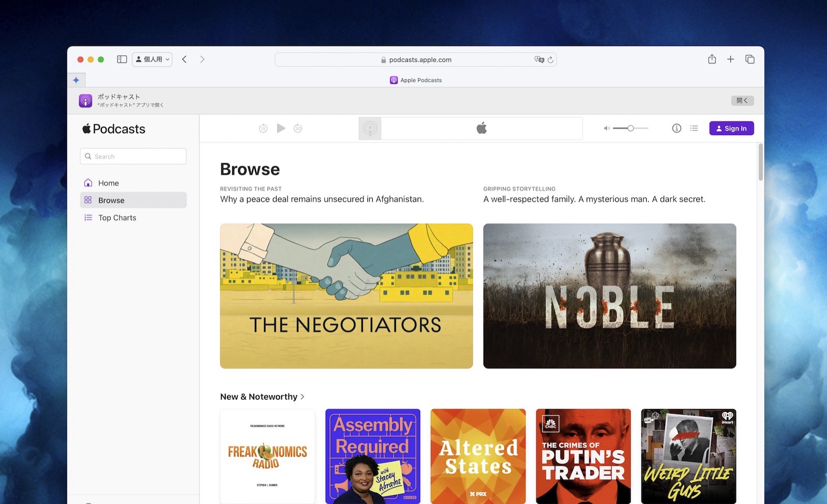This screenshot has height=504, width=827.
Task: Mute audio with speaker icon
Action: coord(606,129)
